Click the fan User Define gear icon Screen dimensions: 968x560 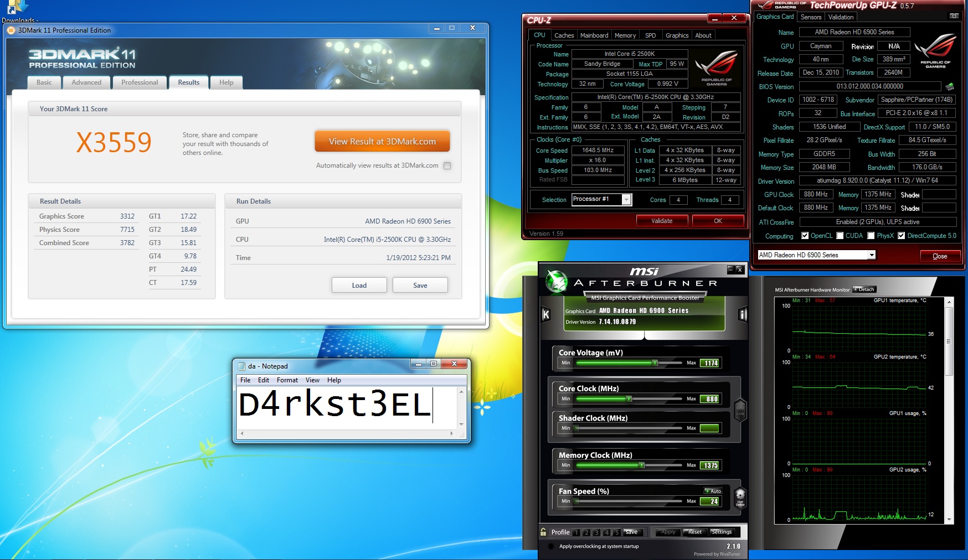click(740, 497)
